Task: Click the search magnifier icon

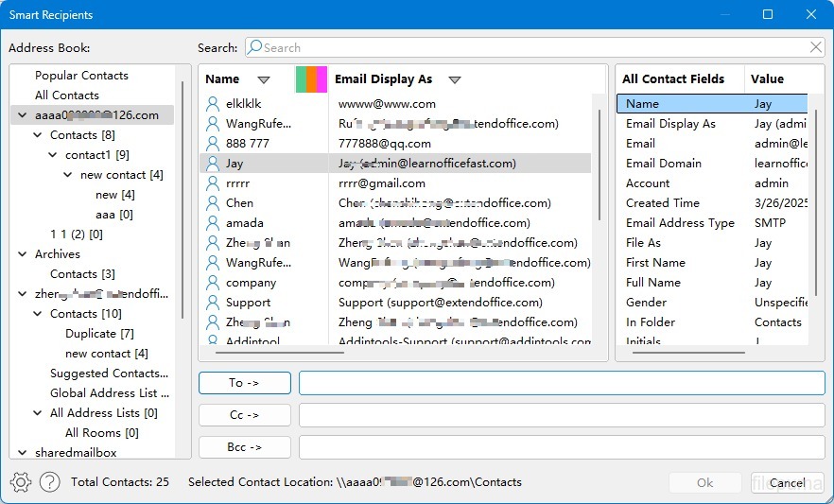Action: tap(254, 47)
